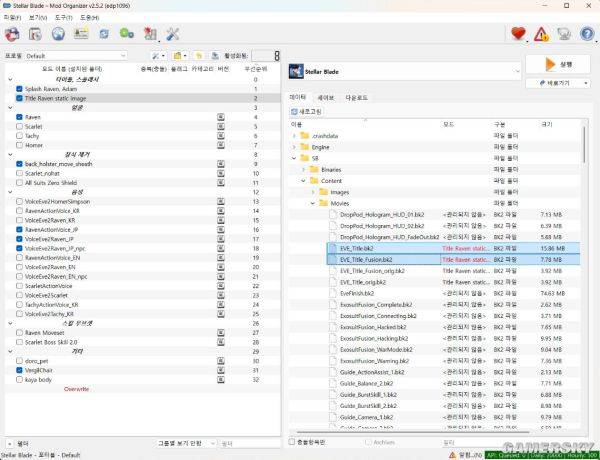Viewport: 600px width, 460px height.
Task: Sort data tree by 크기 column header
Action: click(x=546, y=124)
